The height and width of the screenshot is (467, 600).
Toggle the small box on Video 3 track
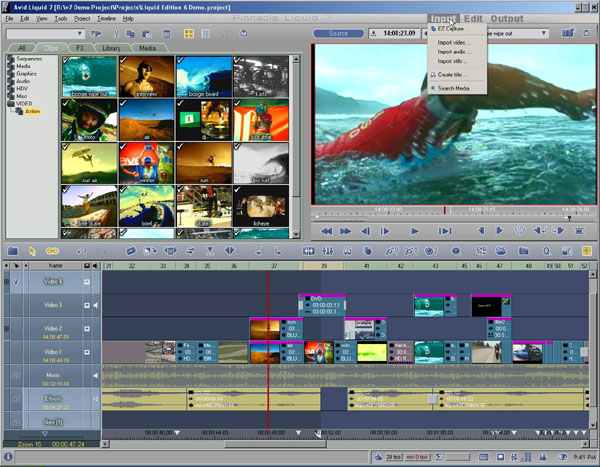click(86, 305)
